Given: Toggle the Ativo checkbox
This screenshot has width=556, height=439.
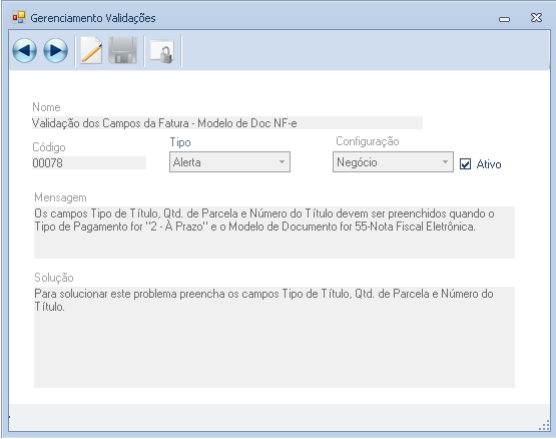Looking at the screenshot, I should click(465, 164).
